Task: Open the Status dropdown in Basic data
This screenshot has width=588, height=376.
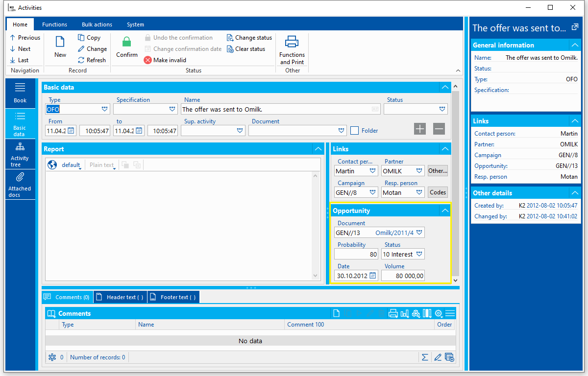Action: coord(443,109)
